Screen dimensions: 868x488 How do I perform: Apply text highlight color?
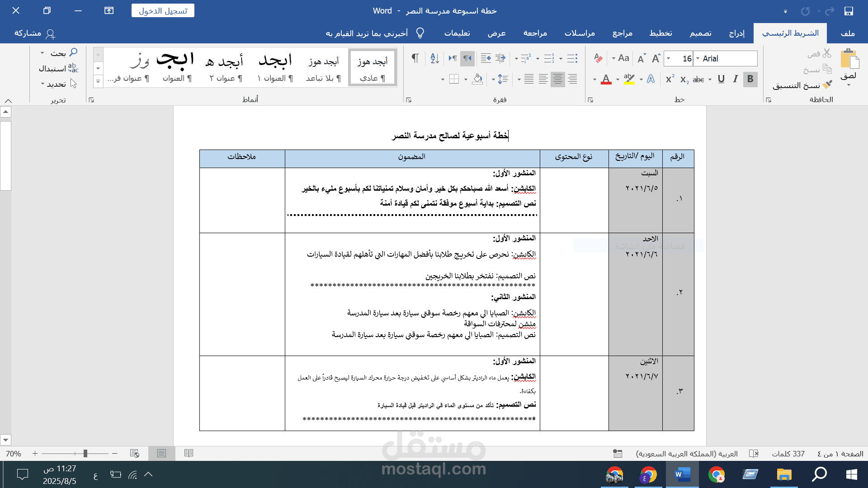tap(629, 80)
